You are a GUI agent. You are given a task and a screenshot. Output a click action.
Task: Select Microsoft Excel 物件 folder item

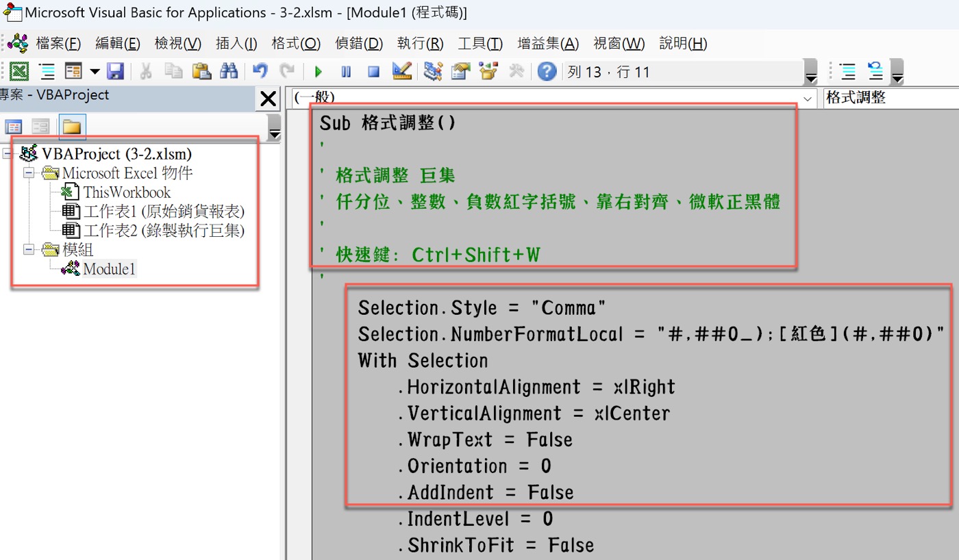(x=127, y=173)
